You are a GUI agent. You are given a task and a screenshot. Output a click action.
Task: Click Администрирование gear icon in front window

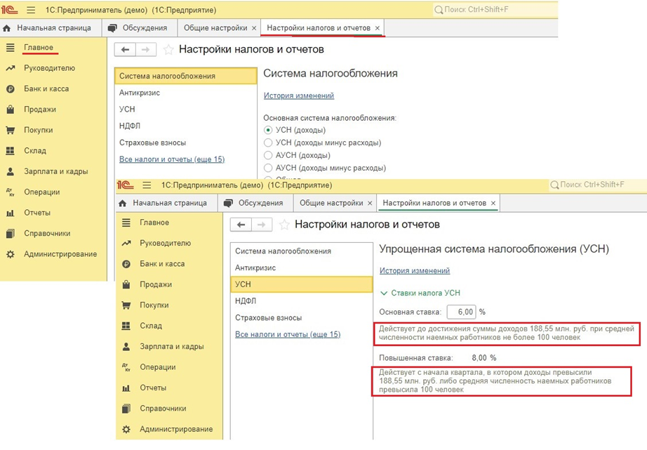126,429
